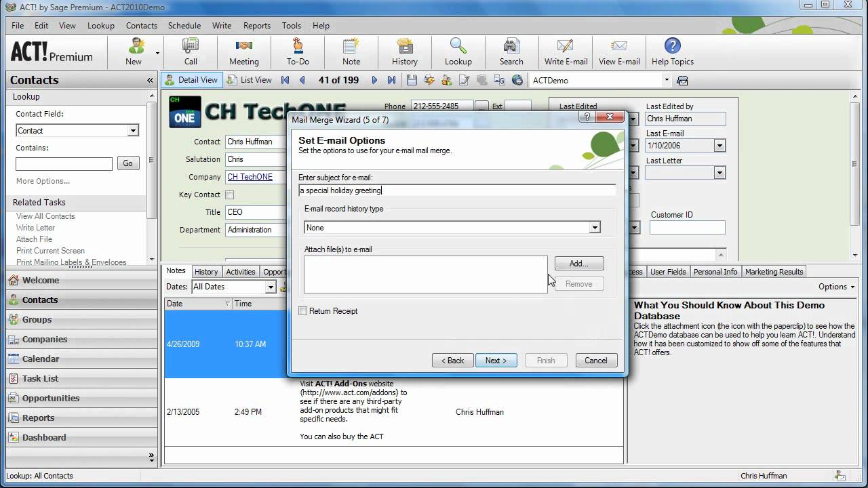Open the Last E-mail date dropdown

(x=719, y=146)
